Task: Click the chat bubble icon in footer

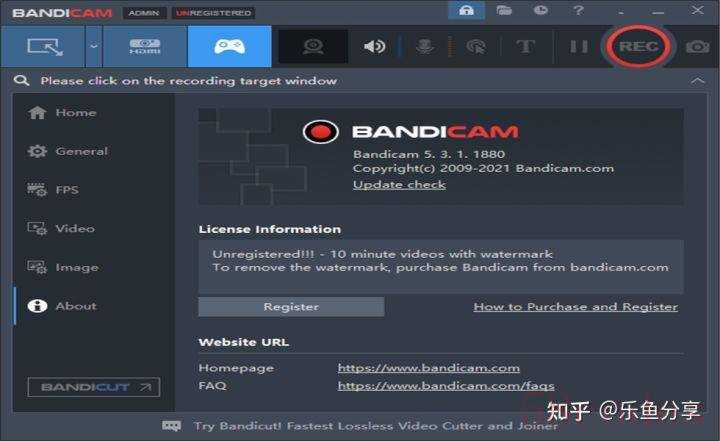Action: tap(171, 426)
